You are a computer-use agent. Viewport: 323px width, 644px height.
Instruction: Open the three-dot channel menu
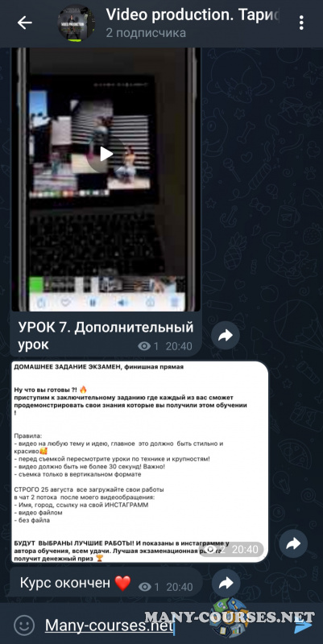coord(301,23)
